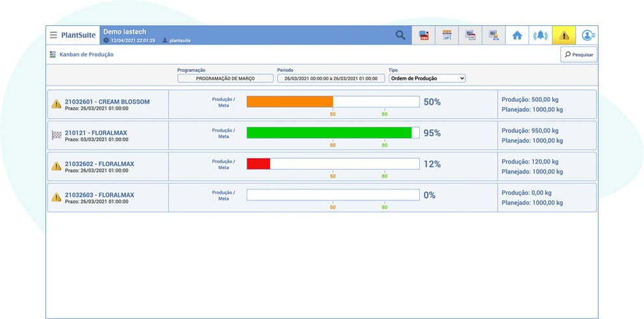Click Prazo: 03/03/2021 01:00:00 text

pos(97,139)
